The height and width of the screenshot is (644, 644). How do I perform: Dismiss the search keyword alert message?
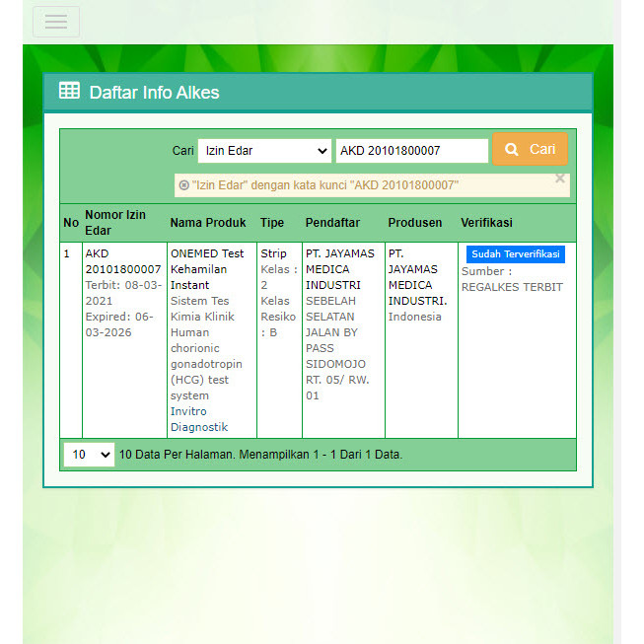559,179
